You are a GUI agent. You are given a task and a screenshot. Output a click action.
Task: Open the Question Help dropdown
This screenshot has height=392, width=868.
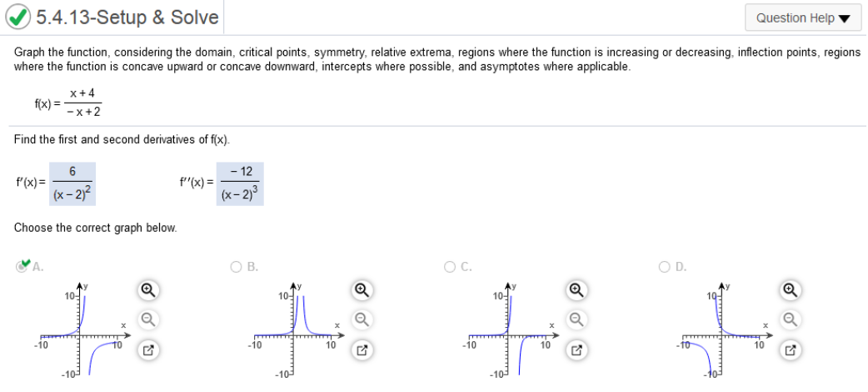pyautogui.click(x=802, y=18)
